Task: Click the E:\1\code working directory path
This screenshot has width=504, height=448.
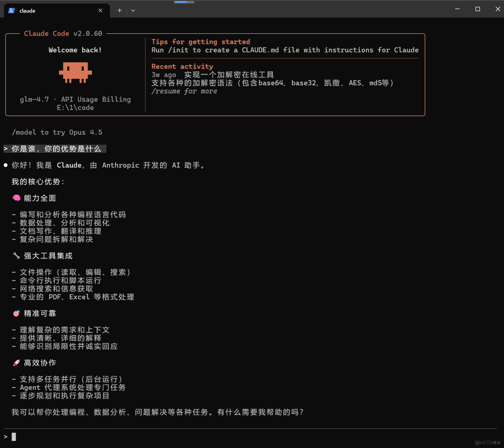Action: pos(75,107)
